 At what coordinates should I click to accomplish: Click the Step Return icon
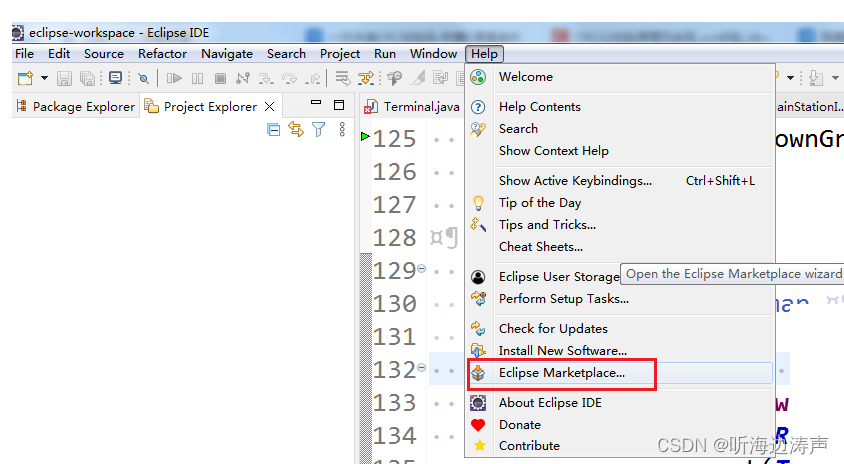(313, 79)
